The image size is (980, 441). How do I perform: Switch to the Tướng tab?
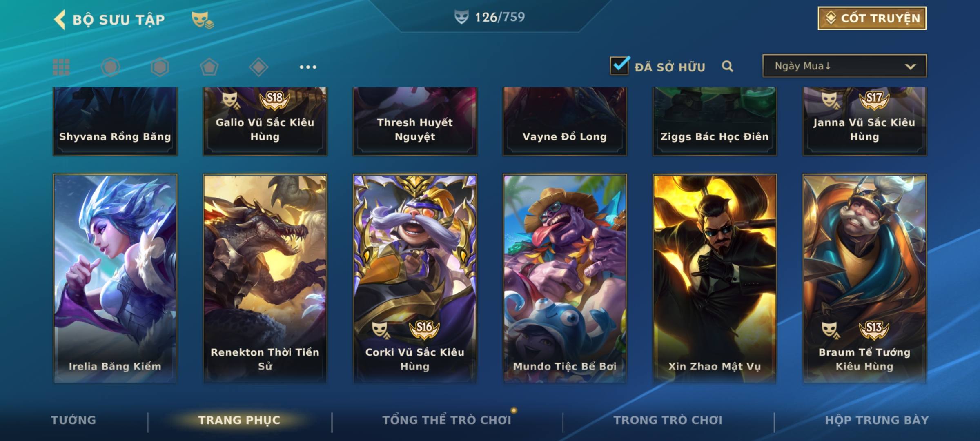click(x=73, y=420)
